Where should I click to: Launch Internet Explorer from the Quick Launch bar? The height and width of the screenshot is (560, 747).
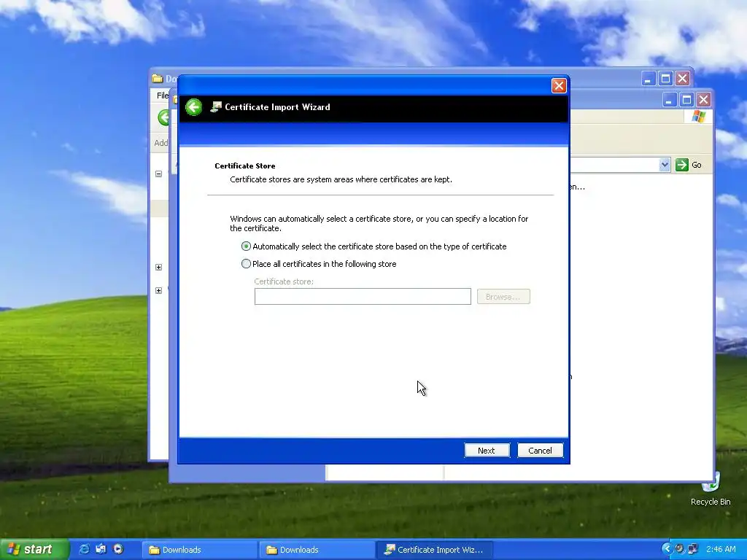tap(84, 549)
